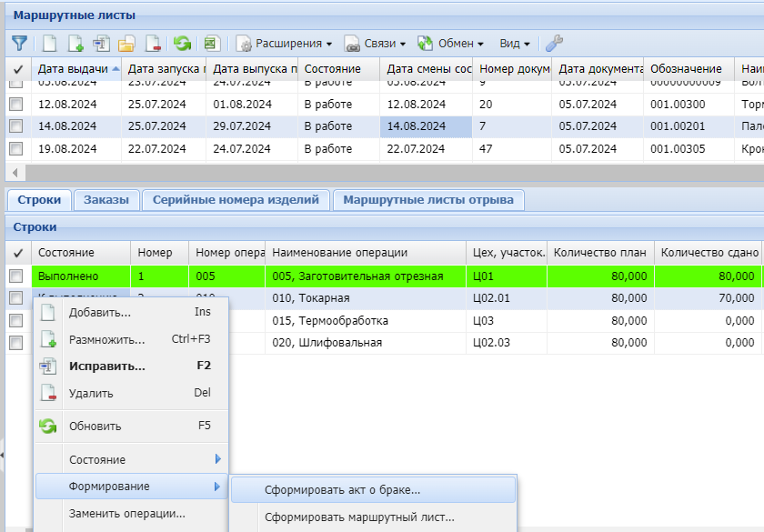Select Исправить in the context menu
Screen dimensions: 764x532
coord(107,366)
